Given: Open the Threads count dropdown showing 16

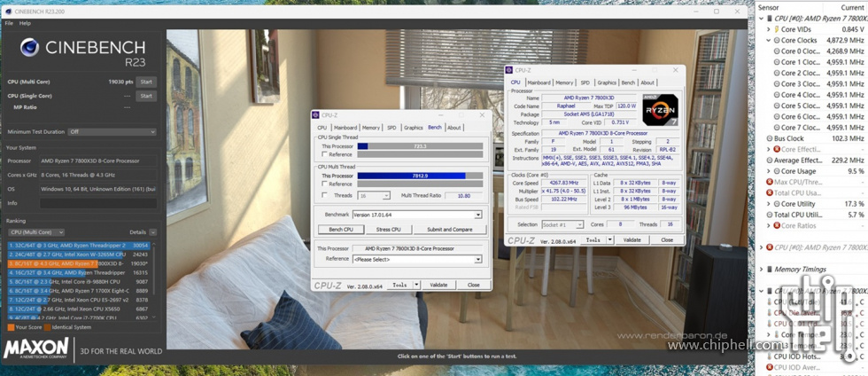Looking at the screenshot, I should pos(374,196).
